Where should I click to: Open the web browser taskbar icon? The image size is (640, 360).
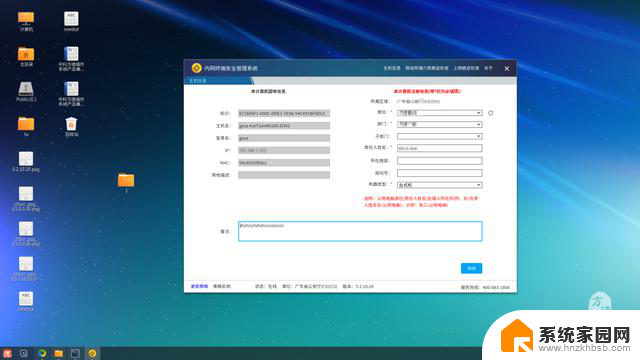tap(42, 353)
